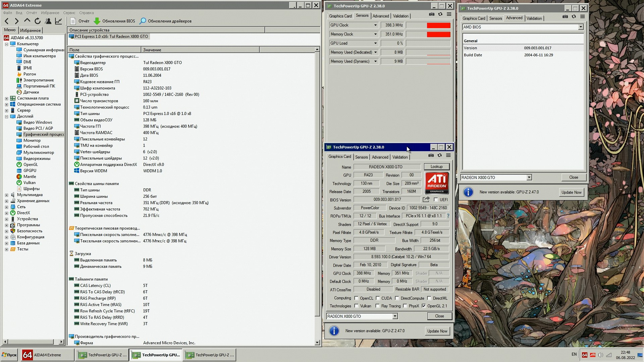Click the red GPU Clock sensor graph

point(438,25)
